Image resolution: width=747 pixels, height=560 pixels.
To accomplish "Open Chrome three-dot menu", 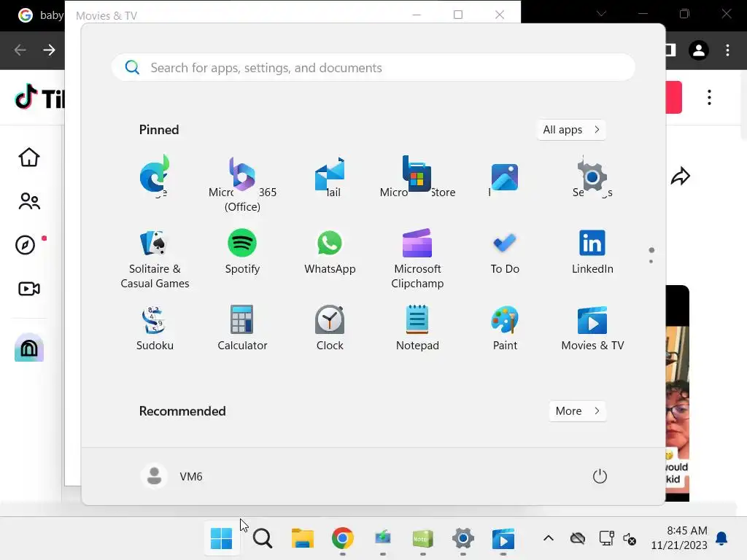I will tap(727, 50).
